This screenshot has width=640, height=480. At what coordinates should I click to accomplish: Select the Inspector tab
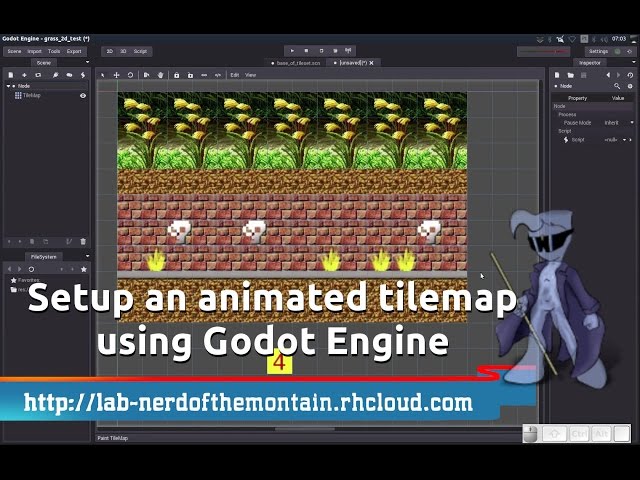(x=590, y=63)
